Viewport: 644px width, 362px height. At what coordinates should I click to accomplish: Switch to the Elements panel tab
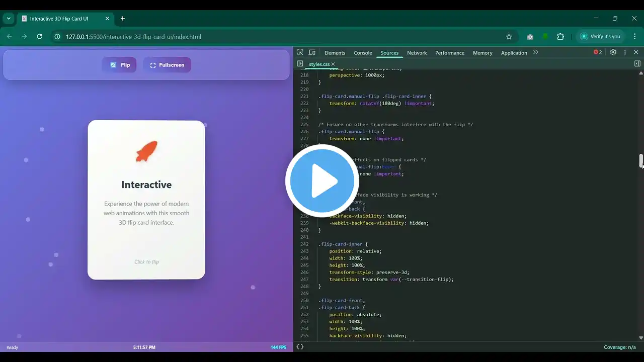(x=335, y=53)
